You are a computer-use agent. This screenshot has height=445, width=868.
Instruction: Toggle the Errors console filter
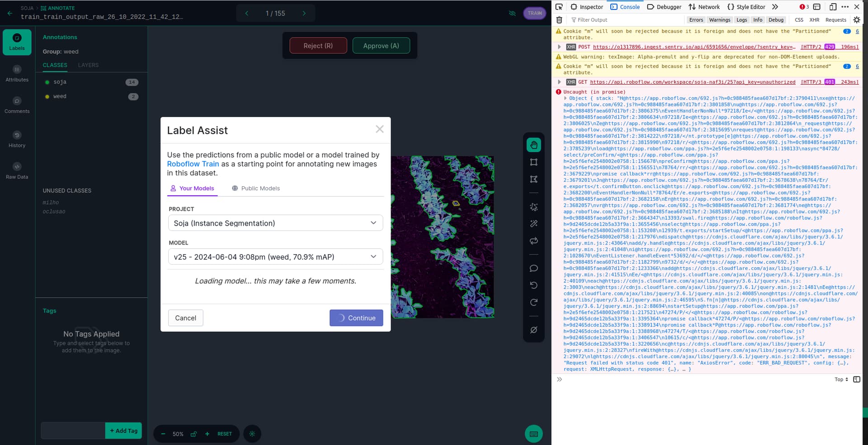click(696, 20)
